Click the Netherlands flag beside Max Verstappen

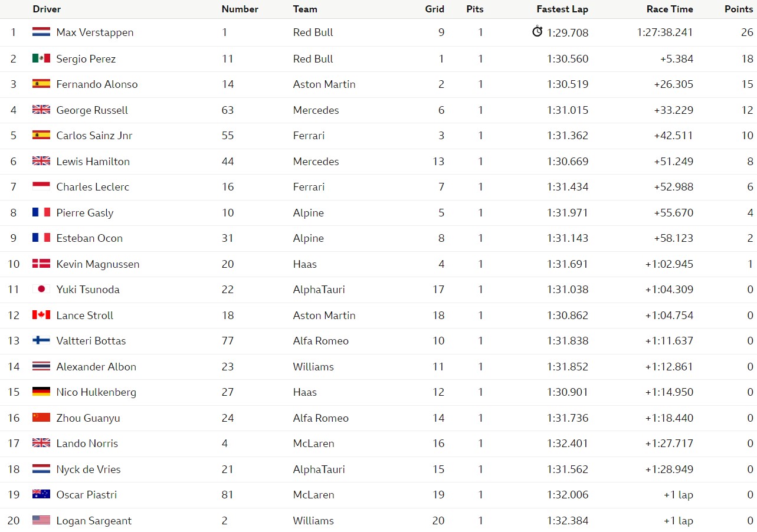(x=41, y=32)
